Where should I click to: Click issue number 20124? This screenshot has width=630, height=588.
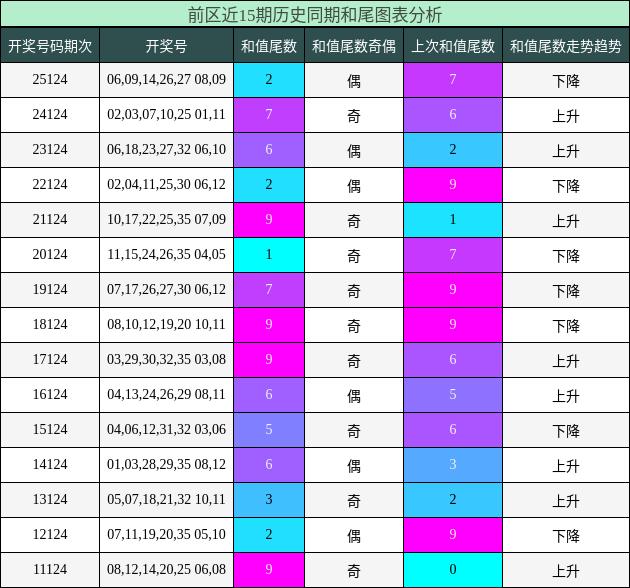pos(50,254)
